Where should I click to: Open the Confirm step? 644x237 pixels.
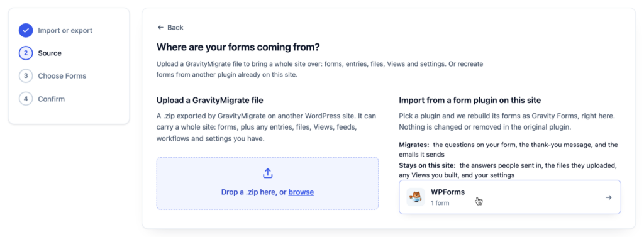(x=52, y=99)
